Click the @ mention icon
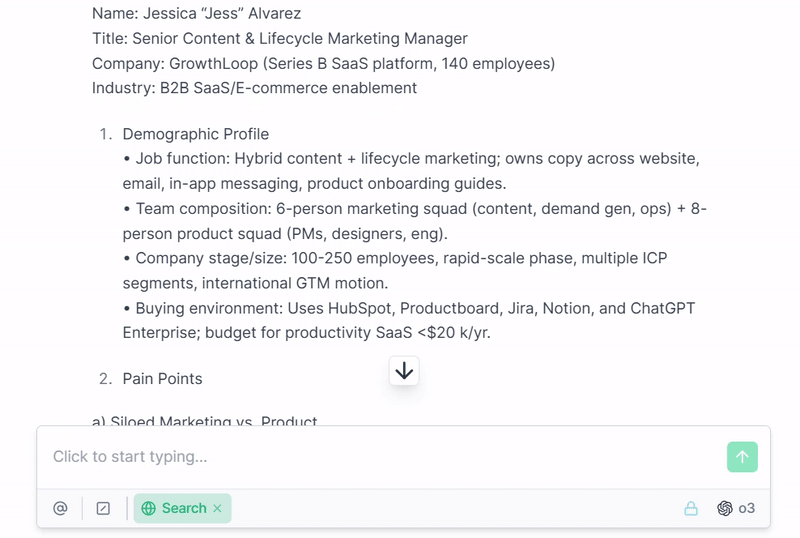 pos(60,508)
